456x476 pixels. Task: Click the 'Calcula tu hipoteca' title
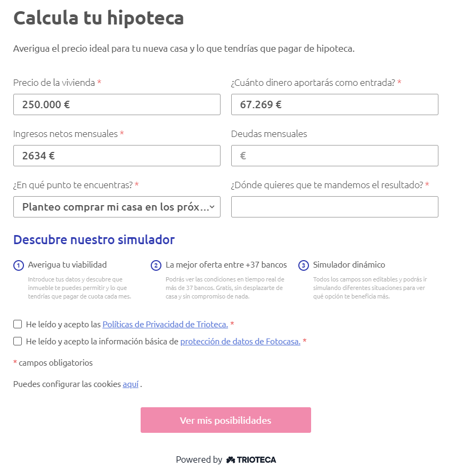[x=99, y=18]
